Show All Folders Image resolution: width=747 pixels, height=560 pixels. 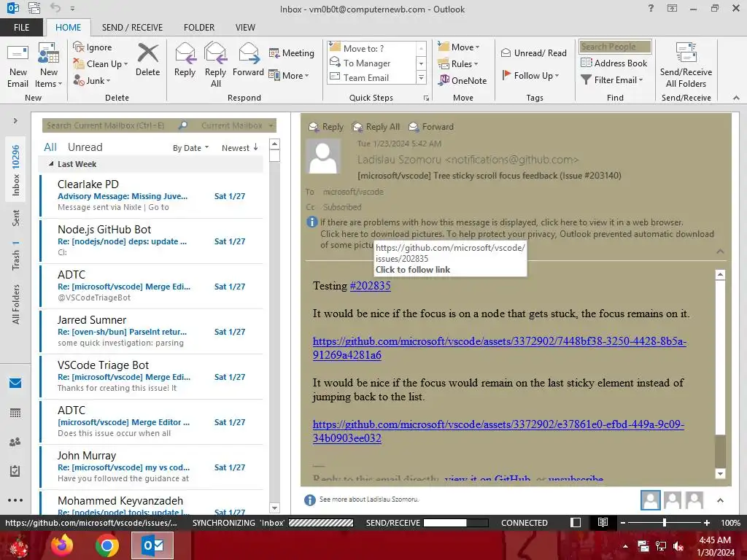click(x=15, y=304)
